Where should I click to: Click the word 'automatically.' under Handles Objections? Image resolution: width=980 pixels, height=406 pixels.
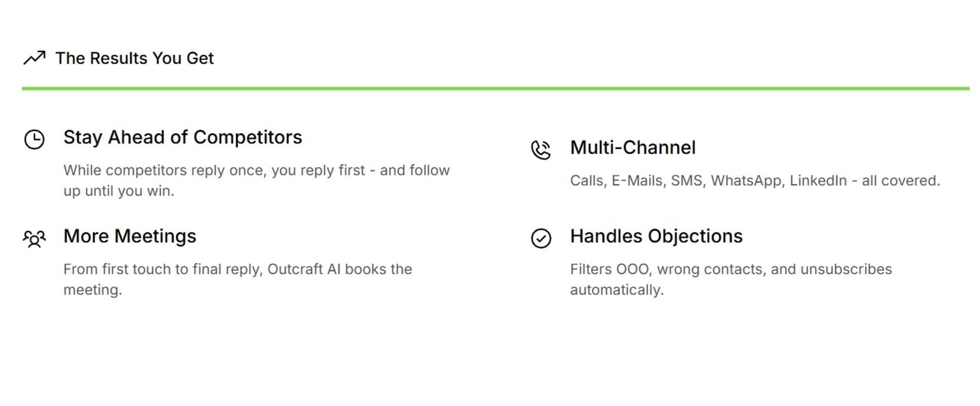pyautogui.click(x=617, y=290)
